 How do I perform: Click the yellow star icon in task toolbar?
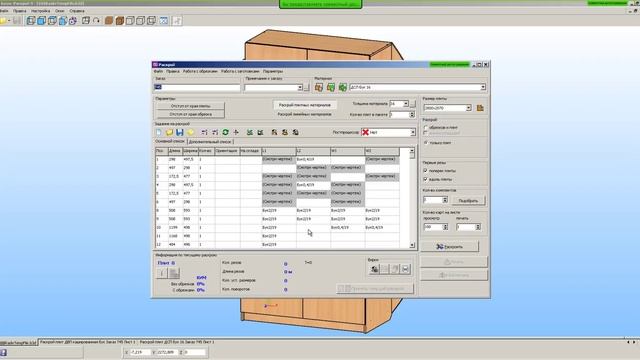click(x=190, y=132)
